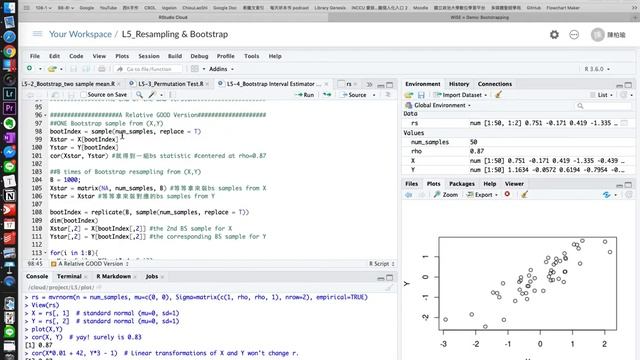
Task: Click the num_samples value row
Action: (518, 142)
